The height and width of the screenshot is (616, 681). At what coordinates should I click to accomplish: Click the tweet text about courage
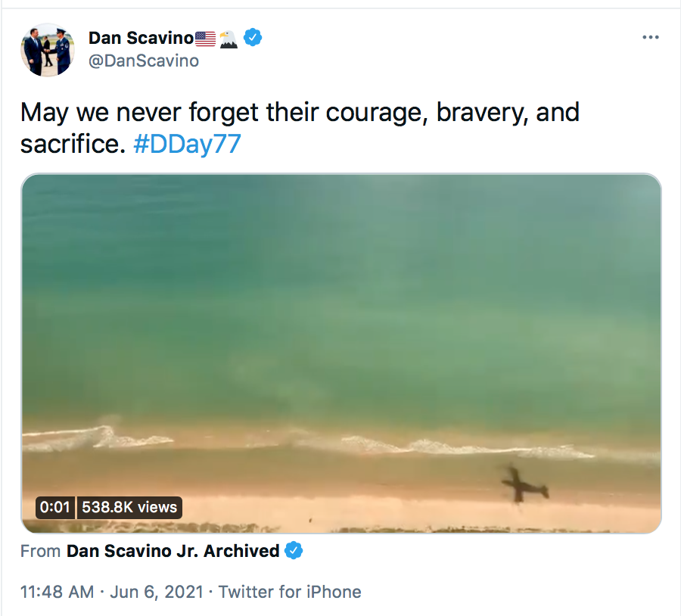(x=300, y=128)
